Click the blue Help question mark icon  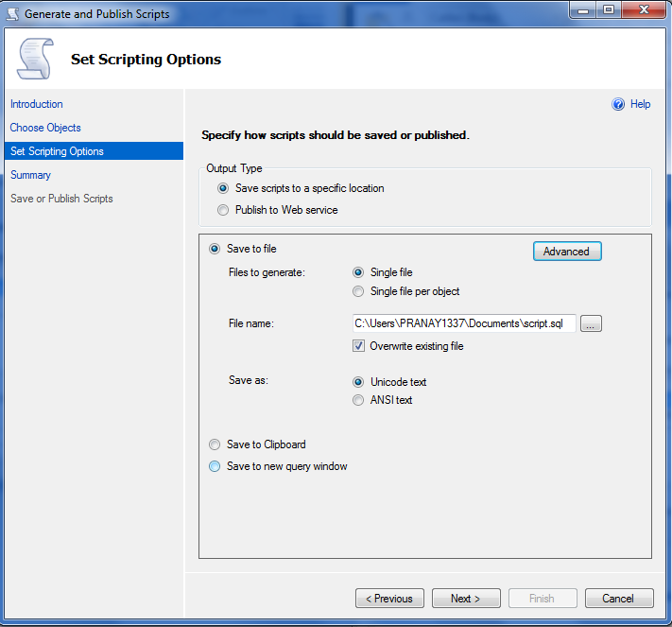click(x=619, y=104)
